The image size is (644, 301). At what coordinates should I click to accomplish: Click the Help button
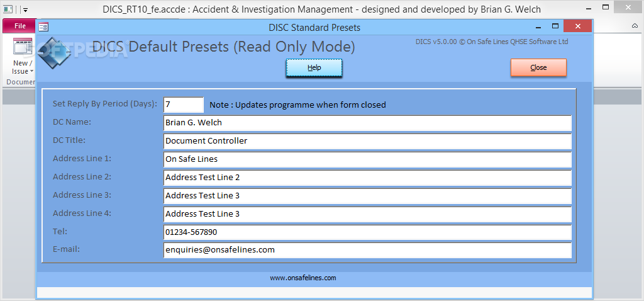click(314, 68)
